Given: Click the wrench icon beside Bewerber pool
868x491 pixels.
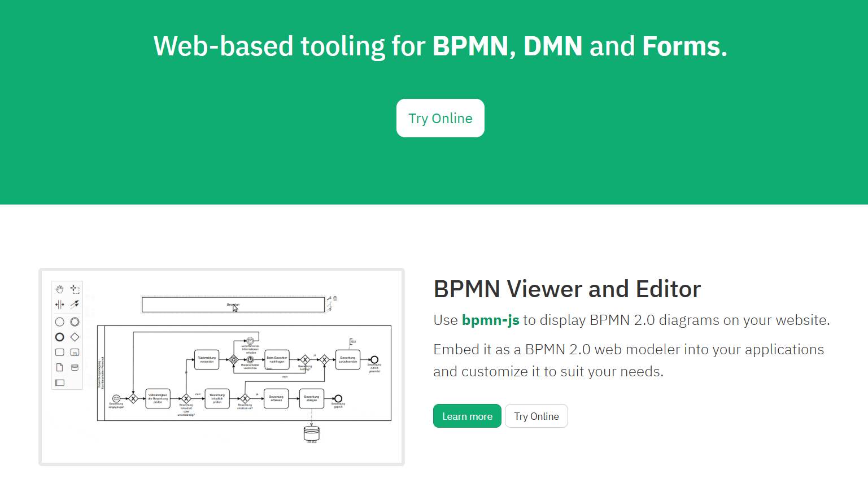Looking at the screenshot, I should click(x=329, y=298).
